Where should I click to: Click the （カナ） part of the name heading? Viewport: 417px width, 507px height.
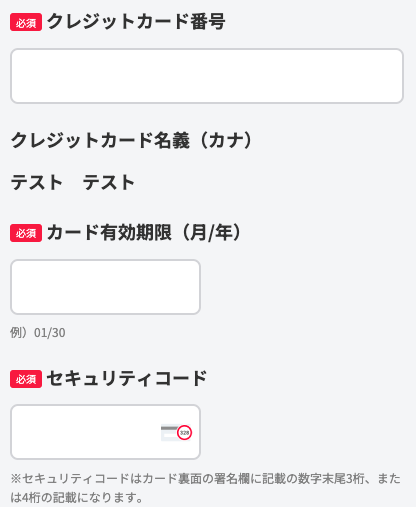226,140
